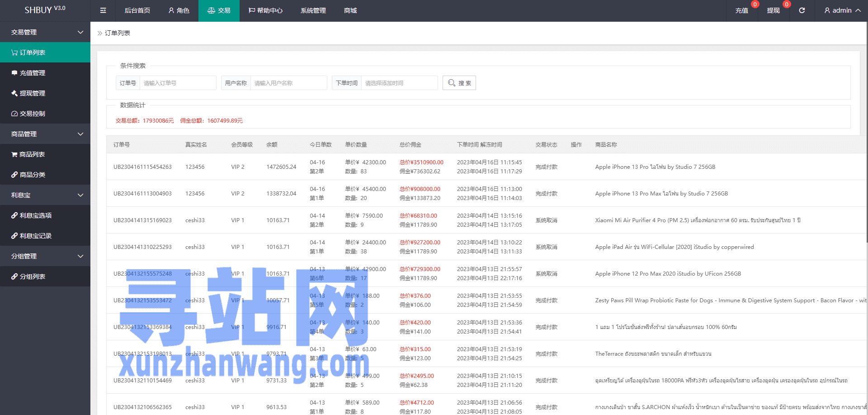This screenshot has width=868, height=415.
Task: Toggle the sidebar collapse hamburger icon
Action: click(103, 10)
